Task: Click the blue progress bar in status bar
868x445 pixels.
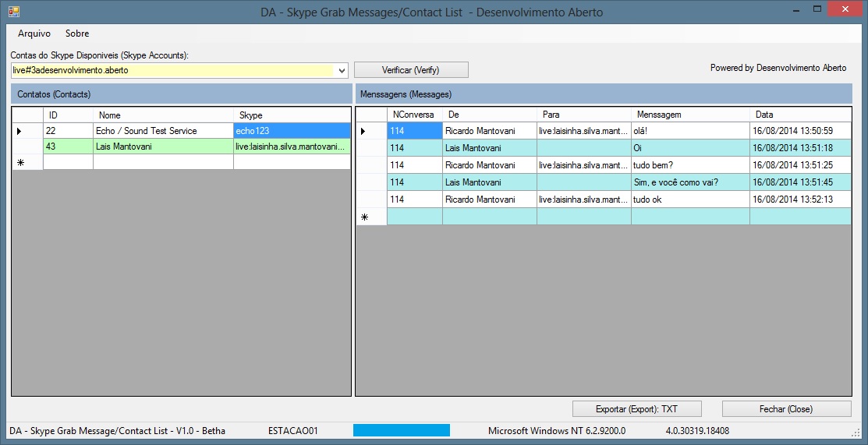Action: 402,430
